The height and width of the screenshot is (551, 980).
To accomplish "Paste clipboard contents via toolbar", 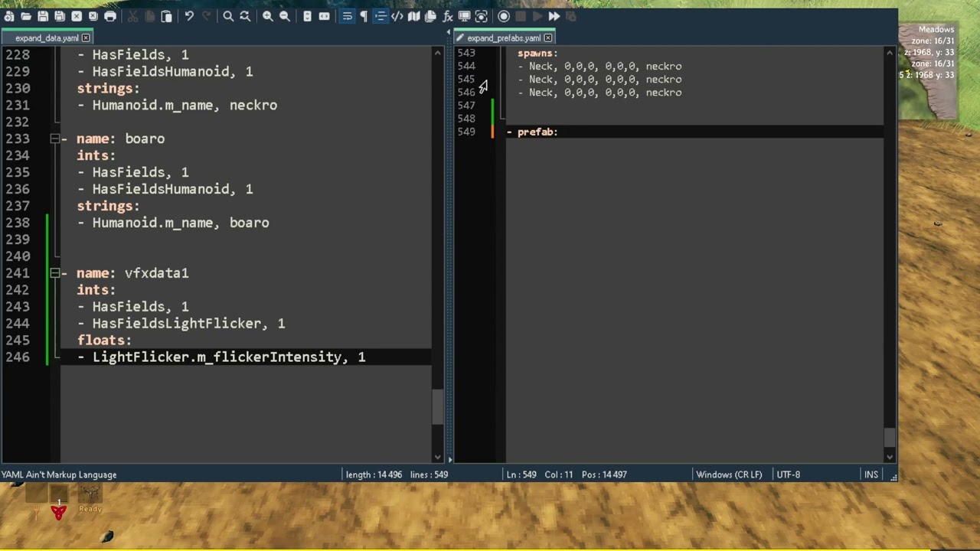I will 166,16.
